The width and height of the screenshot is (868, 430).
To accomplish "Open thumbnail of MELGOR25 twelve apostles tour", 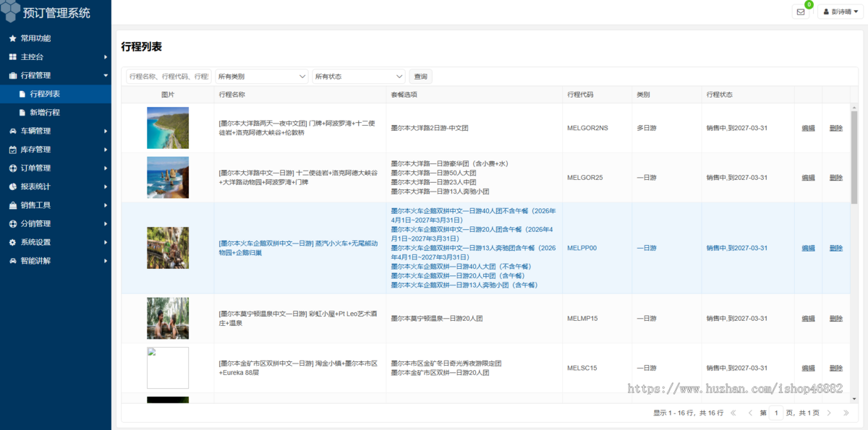I will pos(168,178).
